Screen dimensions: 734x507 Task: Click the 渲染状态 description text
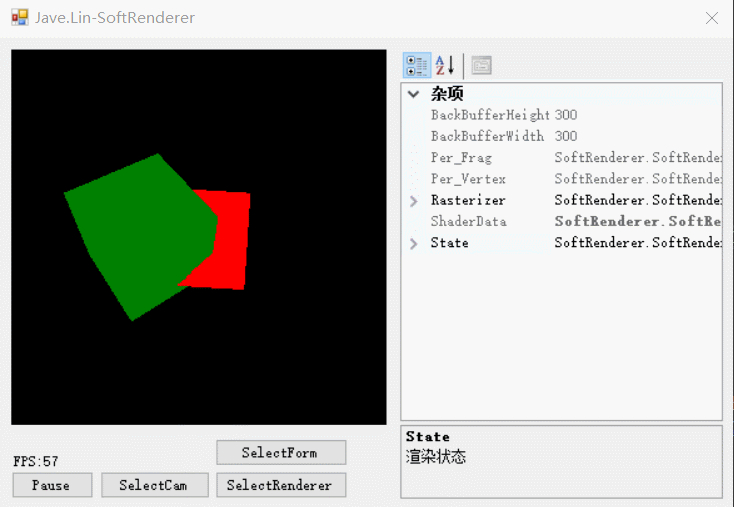pyautogui.click(x=435, y=456)
